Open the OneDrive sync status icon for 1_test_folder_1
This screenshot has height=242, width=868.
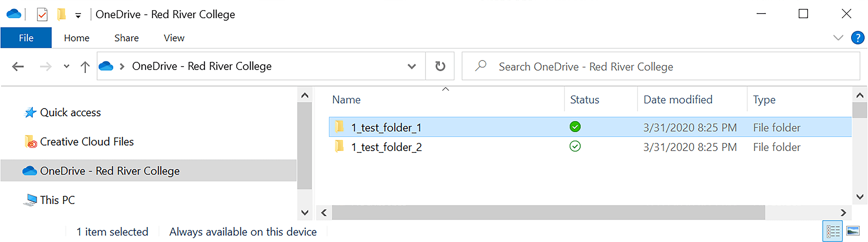[575, 127]
